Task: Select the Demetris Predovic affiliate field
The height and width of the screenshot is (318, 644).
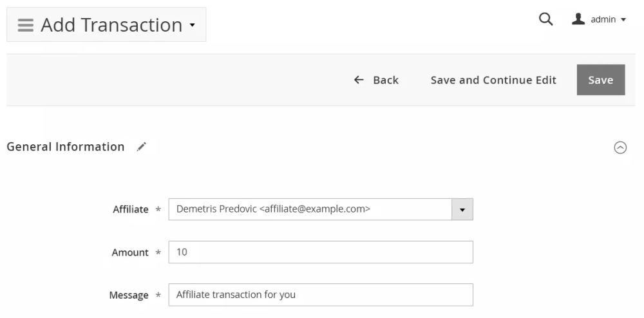Action: (x=309, y=209)
